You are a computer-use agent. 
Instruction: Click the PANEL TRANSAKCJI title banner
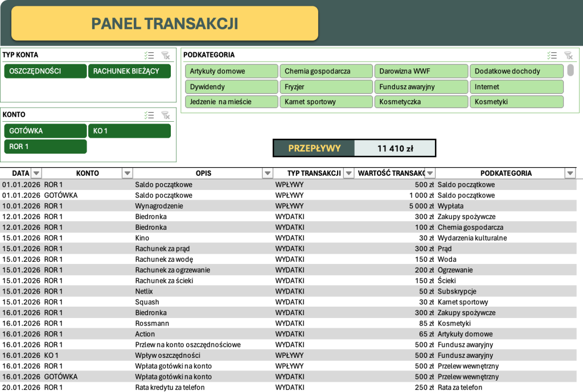click(x=165, y=23)
